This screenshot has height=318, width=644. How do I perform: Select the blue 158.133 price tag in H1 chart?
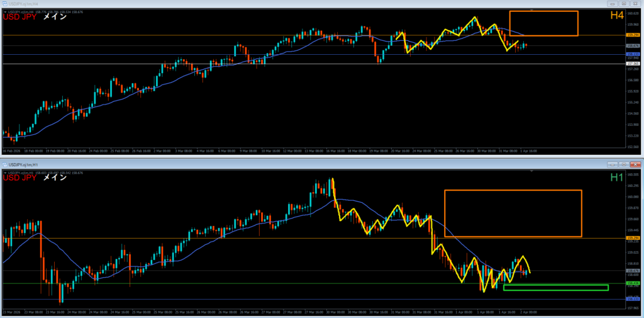point(631,299)
